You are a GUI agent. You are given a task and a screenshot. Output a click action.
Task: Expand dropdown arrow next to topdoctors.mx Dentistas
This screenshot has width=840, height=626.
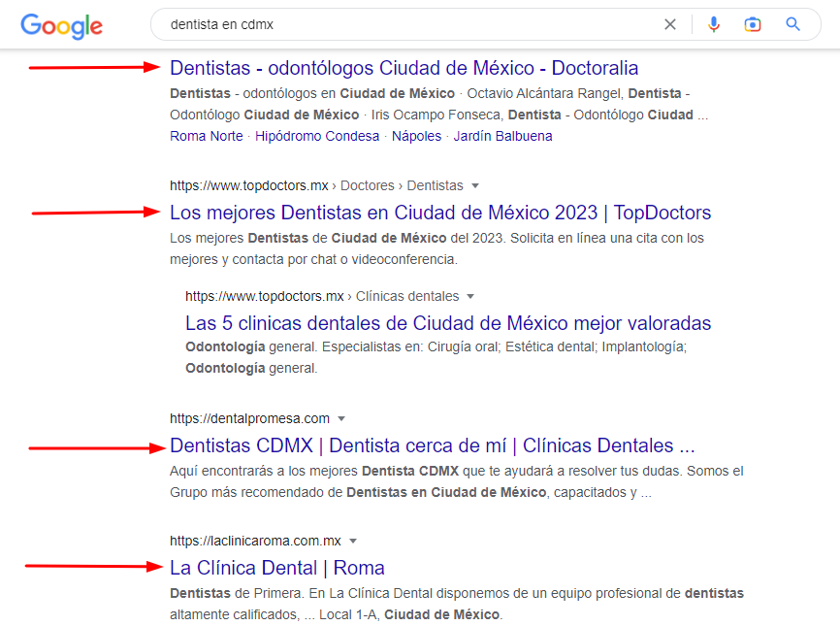coord(475,186)
